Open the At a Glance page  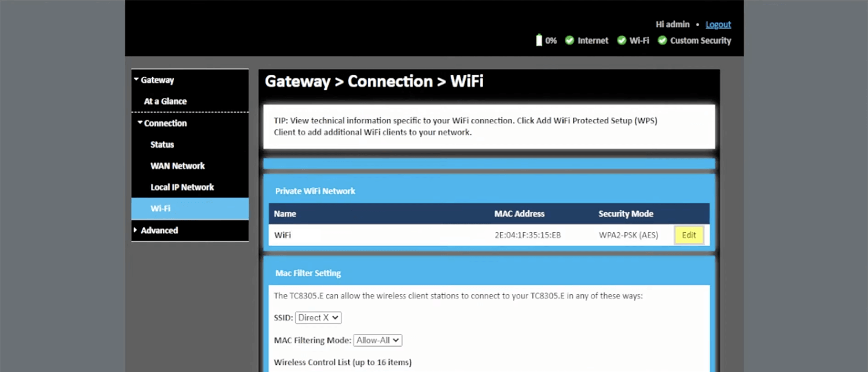165,101
